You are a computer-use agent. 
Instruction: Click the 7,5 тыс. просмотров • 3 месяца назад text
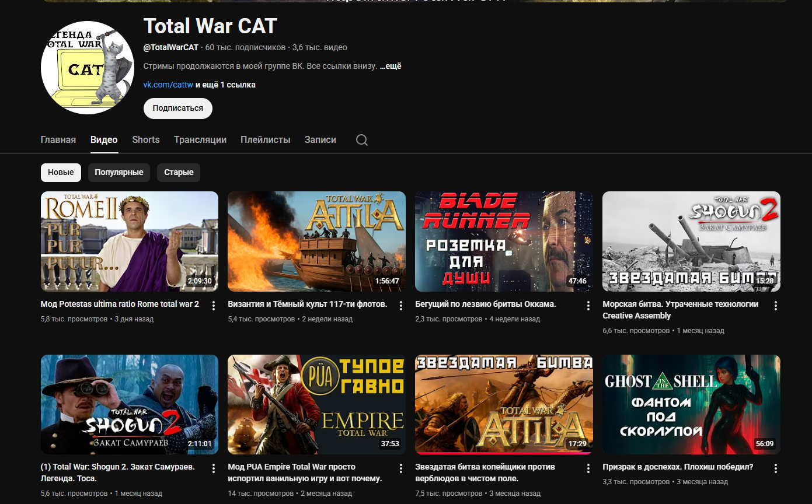click(x=478, y=494)
